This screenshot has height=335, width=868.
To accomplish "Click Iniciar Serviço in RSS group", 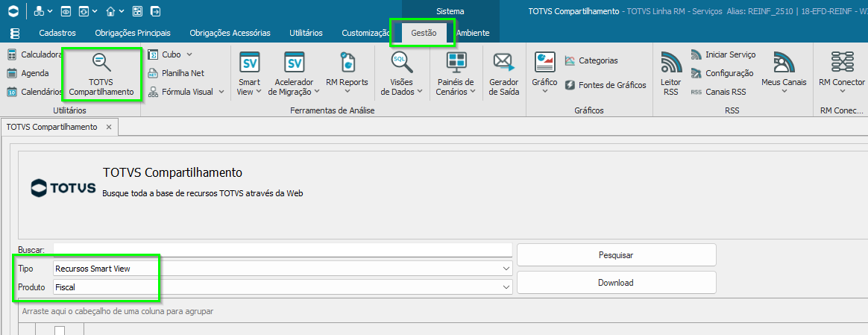I will point(723,54).
